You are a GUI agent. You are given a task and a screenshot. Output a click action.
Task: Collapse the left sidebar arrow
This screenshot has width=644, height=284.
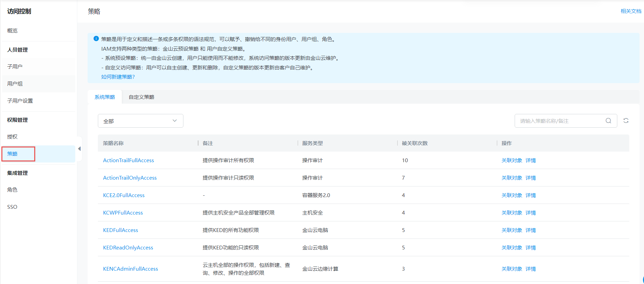coord(79,149)
